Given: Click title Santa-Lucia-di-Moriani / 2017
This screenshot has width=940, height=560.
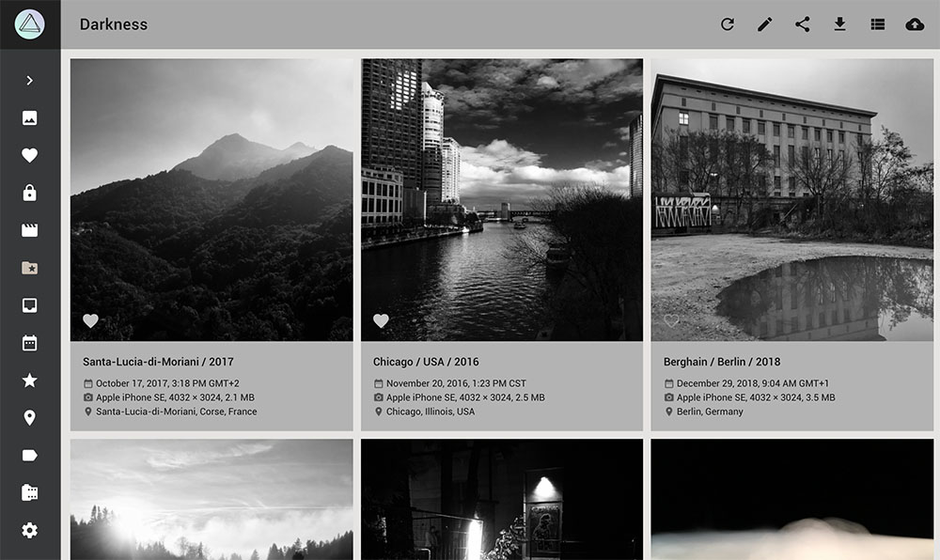Looking at the screenshot, I should [158, 362].
